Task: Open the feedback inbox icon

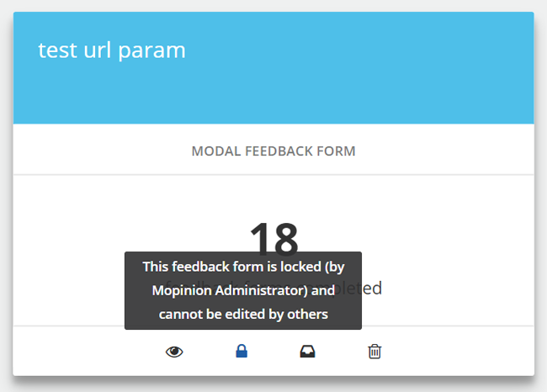Action: click(308, 352)
